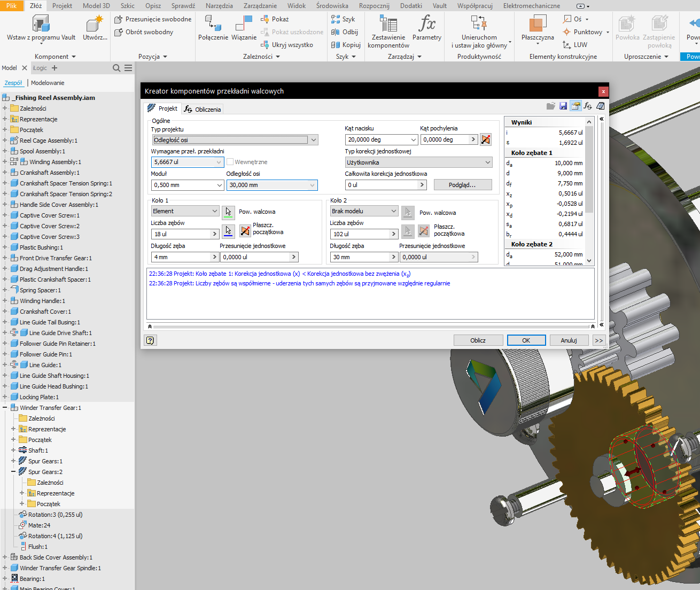
Task: Open the Opisz ribbon tab
Action: coord(153,6)
